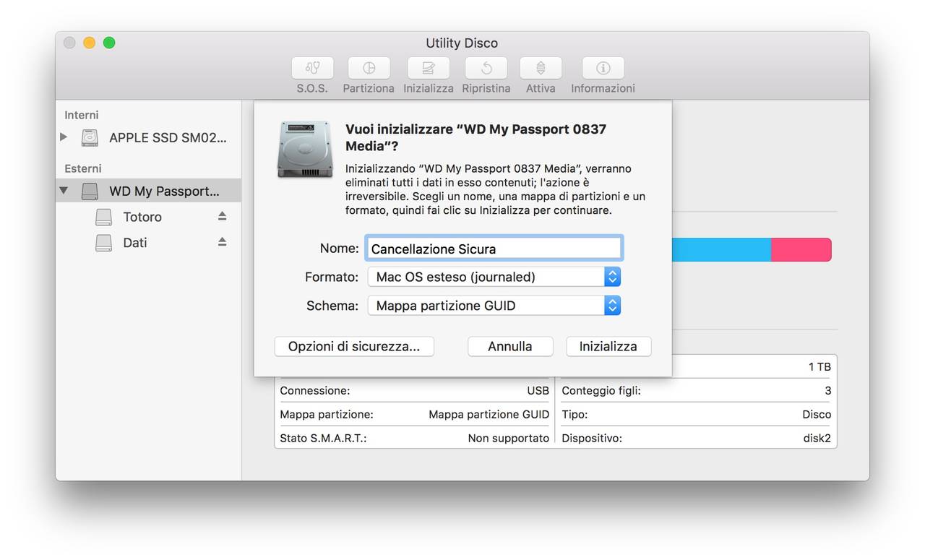Viewport: 925px width, 560px height.
Task: Eject the Dati volume
Action: tap(223, 242)
